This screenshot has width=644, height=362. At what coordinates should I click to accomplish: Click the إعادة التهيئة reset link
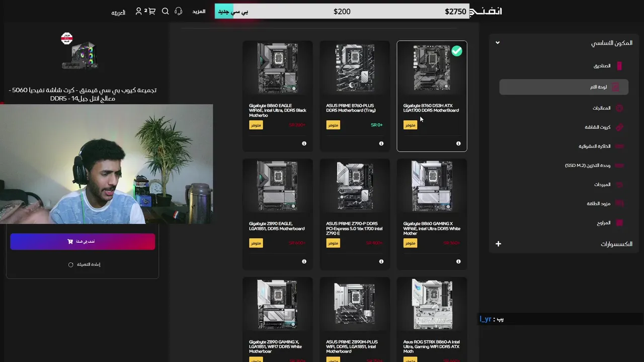coord(89,264)
